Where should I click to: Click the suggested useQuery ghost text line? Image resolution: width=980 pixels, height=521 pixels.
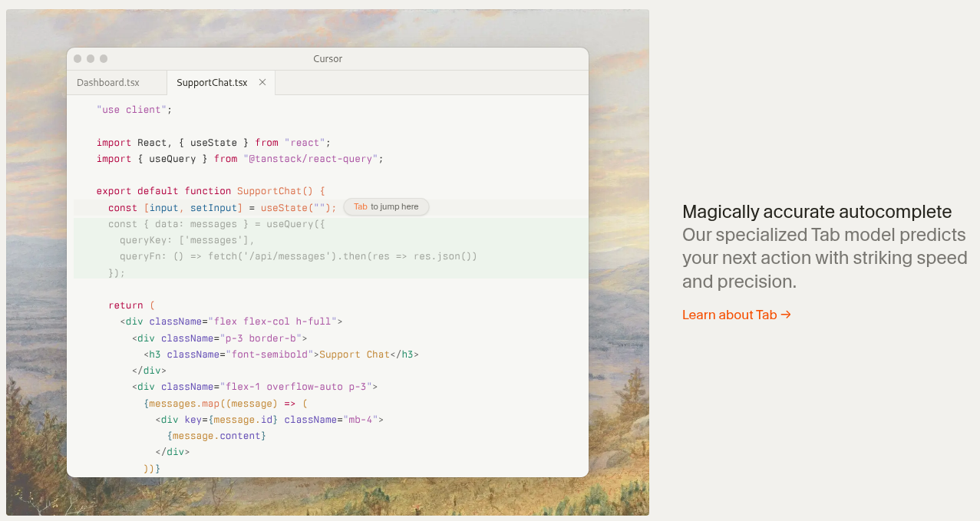pos(216,224)
